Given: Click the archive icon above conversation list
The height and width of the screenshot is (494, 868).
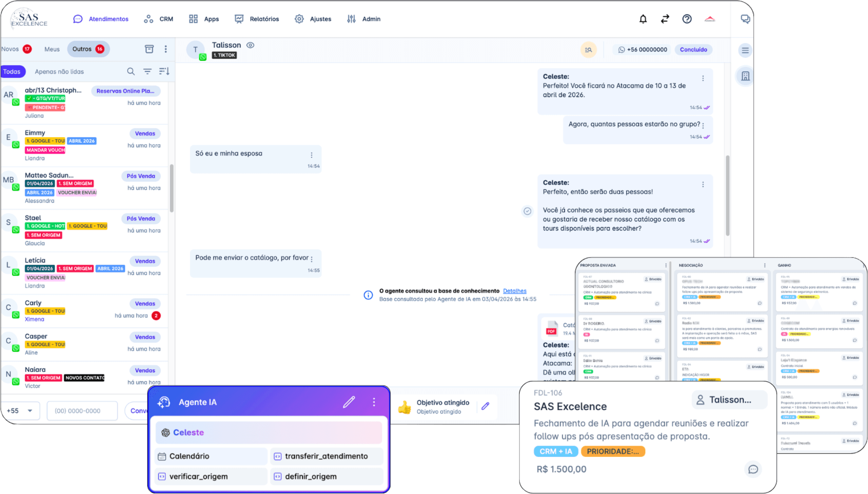Looking at the screenshot, I should [149, 49].
